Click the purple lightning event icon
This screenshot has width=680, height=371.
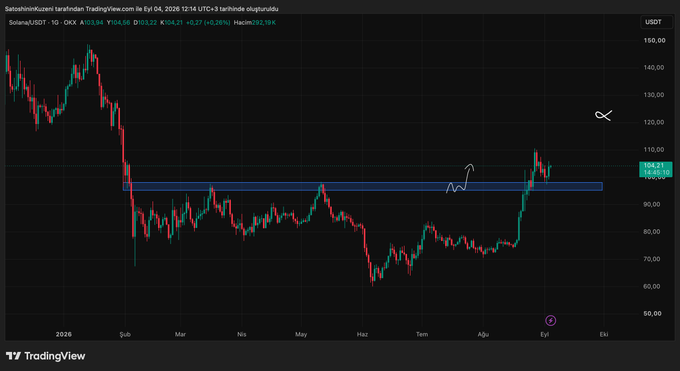click(550, 321)
